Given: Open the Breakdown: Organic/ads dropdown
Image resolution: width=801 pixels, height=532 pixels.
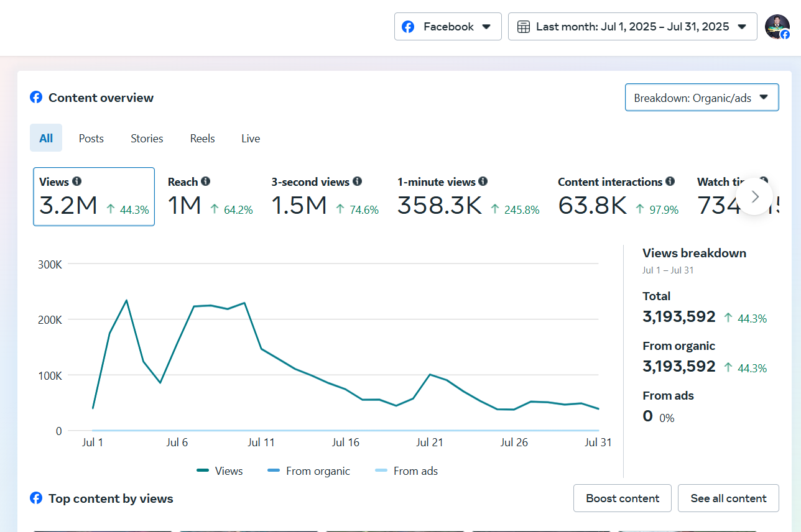Looking at the screenshot, I should pyautogui.click(x=701, y=98).
